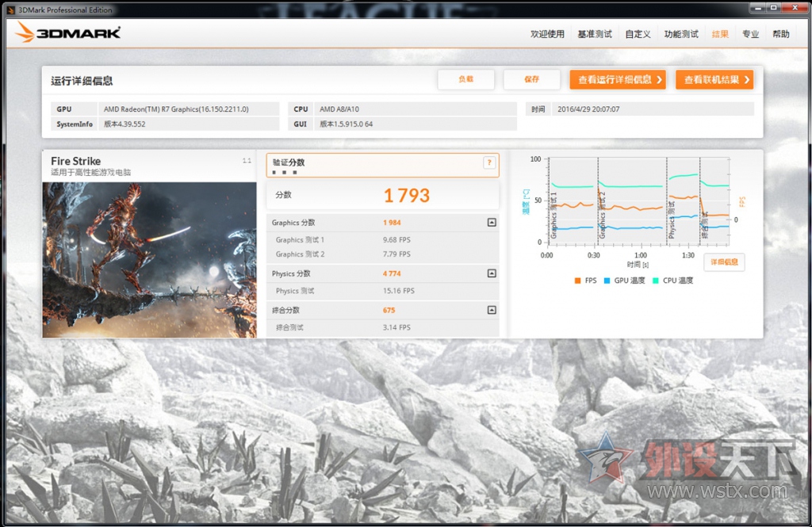Collapse the Physics 分数 section
This screenshot has height=527, width=812.
492,273
